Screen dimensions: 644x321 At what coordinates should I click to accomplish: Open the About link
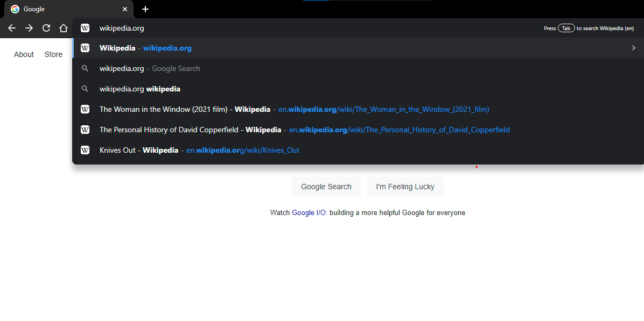[24, 54]
